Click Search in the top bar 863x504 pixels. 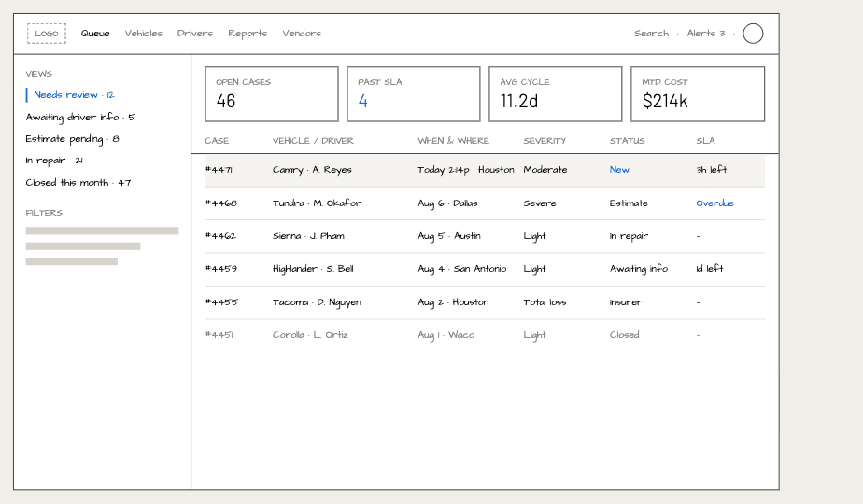pyautogui.click(x=652, y=34)
